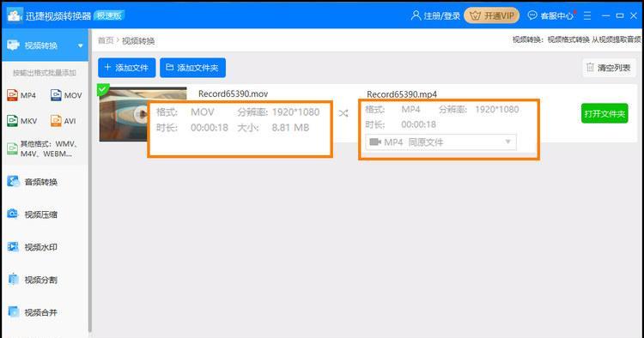
Task: Go to 首页 breadcrumb link
Action: [106, 40]
